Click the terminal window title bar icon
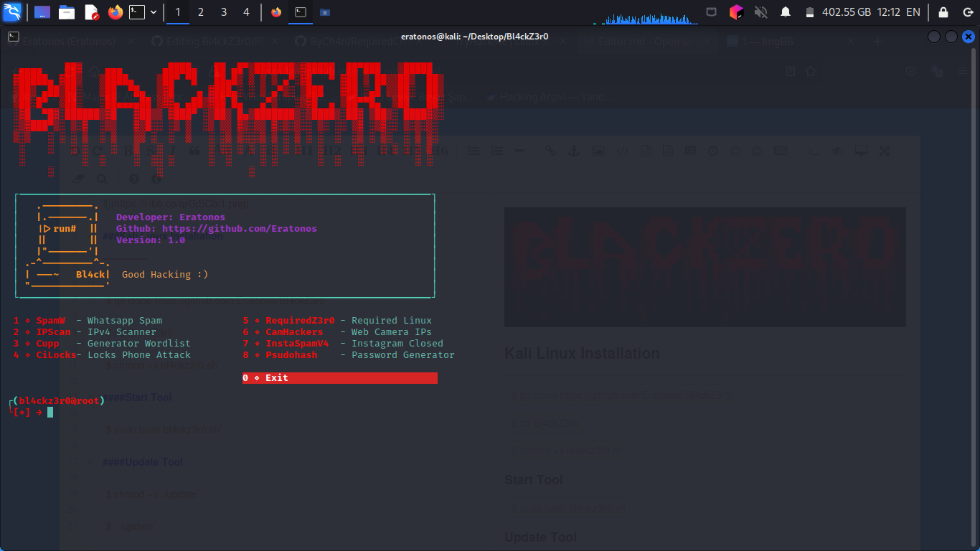This screenshot has height=551, width=980. [13, 36]
